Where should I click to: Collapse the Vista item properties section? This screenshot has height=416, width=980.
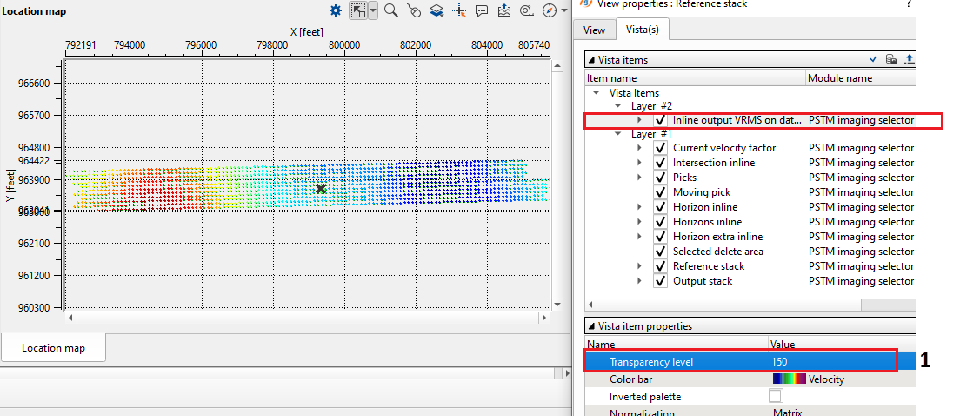coord(591,326)
